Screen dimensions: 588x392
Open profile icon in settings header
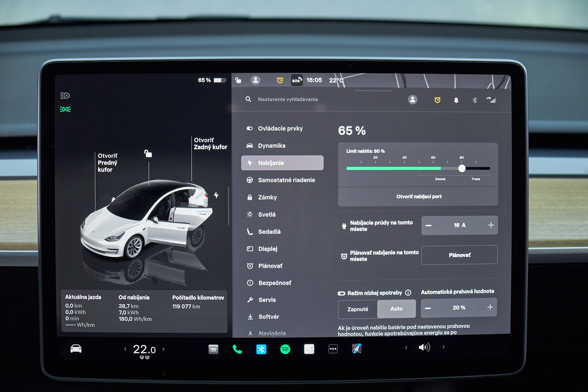tap(413, 100)
